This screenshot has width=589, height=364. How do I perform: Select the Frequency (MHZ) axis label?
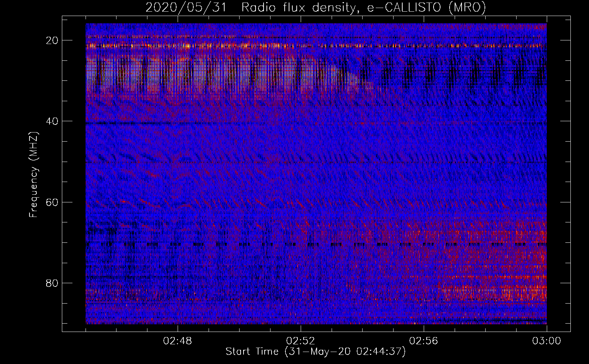point(33,174)
